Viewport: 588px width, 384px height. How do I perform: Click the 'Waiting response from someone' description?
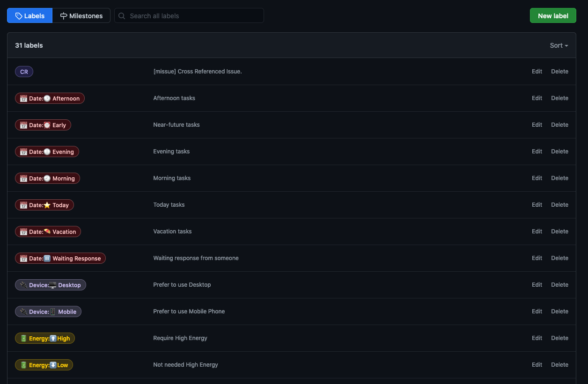coord(196,258)
